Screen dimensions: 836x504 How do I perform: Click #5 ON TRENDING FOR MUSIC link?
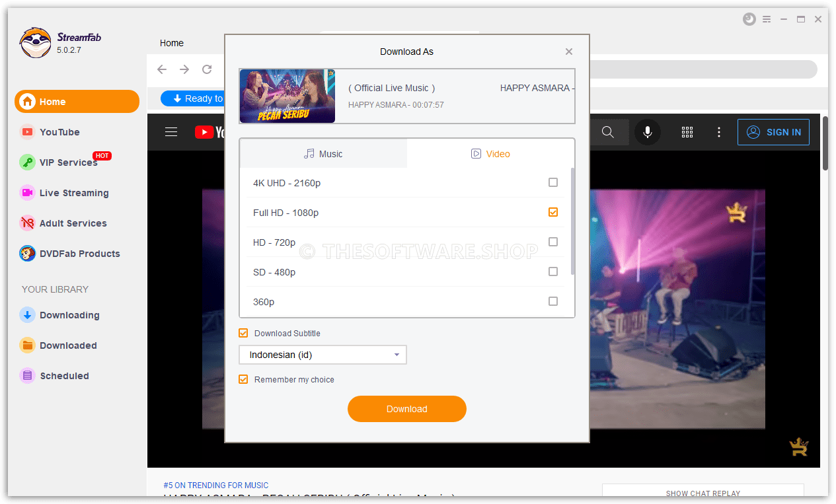(216, 486)
